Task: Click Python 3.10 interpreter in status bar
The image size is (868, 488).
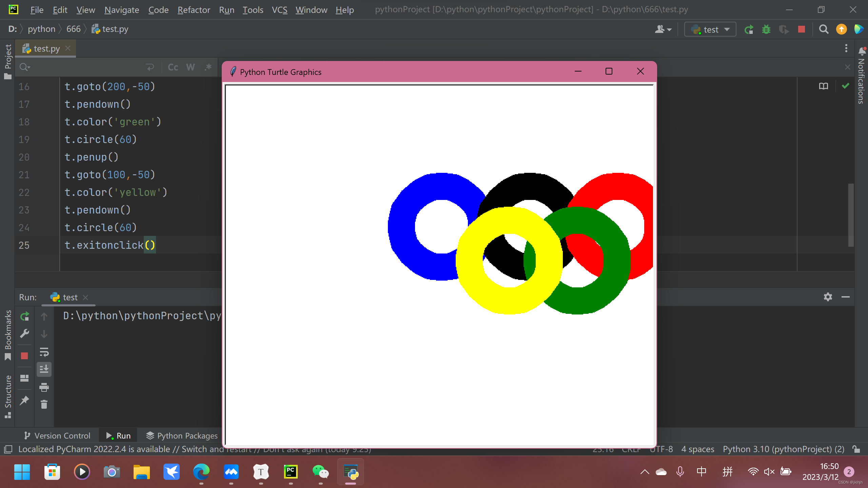Action: tap(783, 449)
